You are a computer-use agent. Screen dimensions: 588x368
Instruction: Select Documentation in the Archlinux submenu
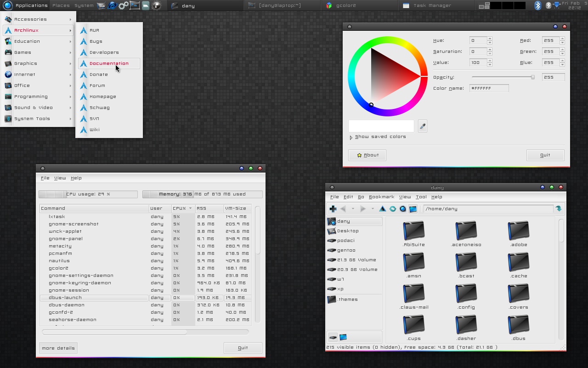point(109,63)
